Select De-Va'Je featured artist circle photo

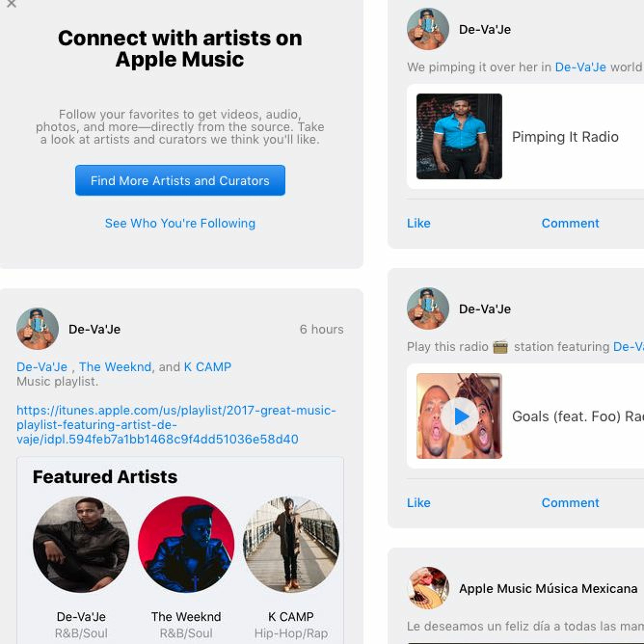click(x=81, y=544)
